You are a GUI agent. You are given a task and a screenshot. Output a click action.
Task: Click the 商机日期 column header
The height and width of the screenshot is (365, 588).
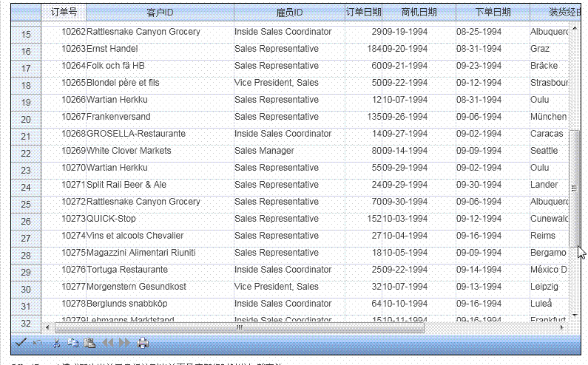[419, 12]
